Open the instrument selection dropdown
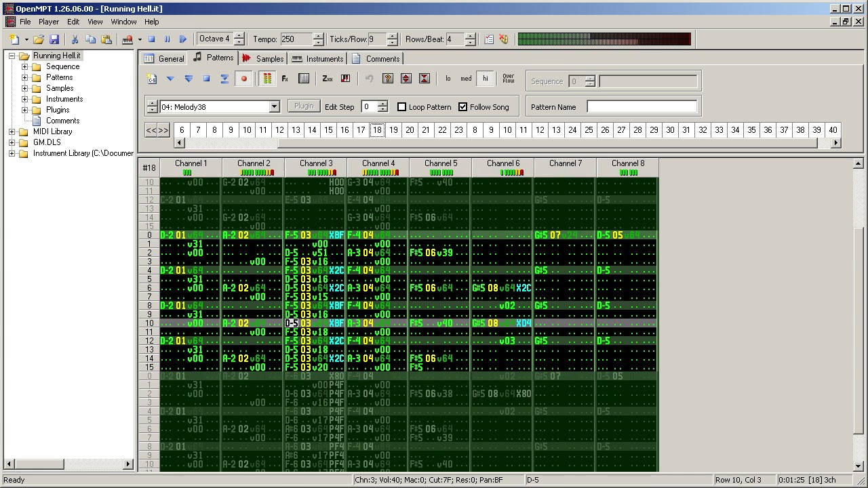The width and height of the screenshot is (868, 488). pos(274,107)
